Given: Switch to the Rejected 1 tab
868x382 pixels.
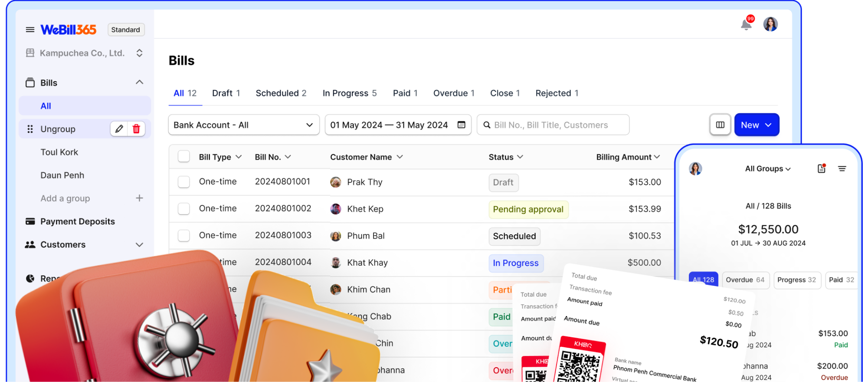Looking at the screenshot, I should pos(557,93).
